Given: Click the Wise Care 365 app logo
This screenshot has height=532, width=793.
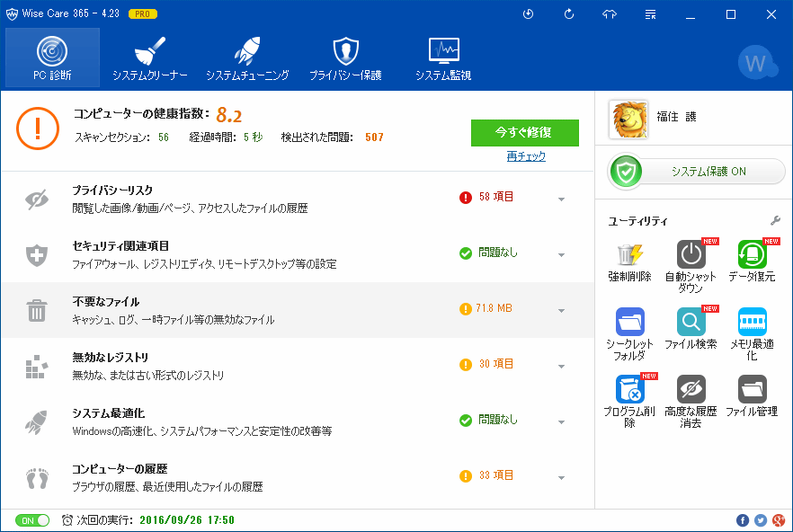Looking at the screenshot, I should pos(12,13).
